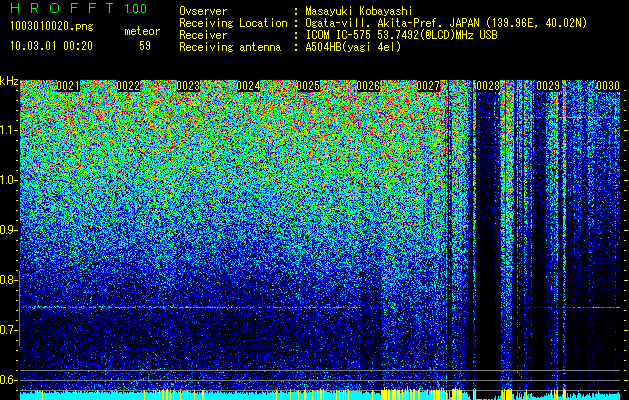
Task: Click the meteor label
Action: 142,31
